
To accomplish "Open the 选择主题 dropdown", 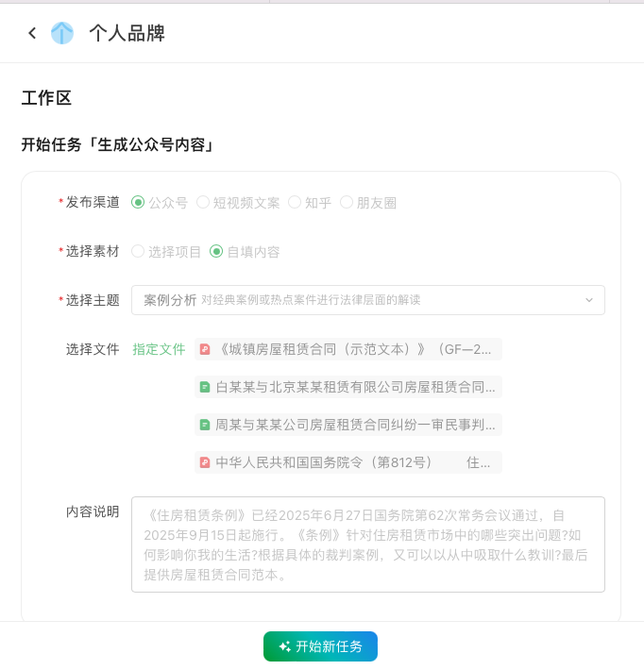I will (367, 300).
